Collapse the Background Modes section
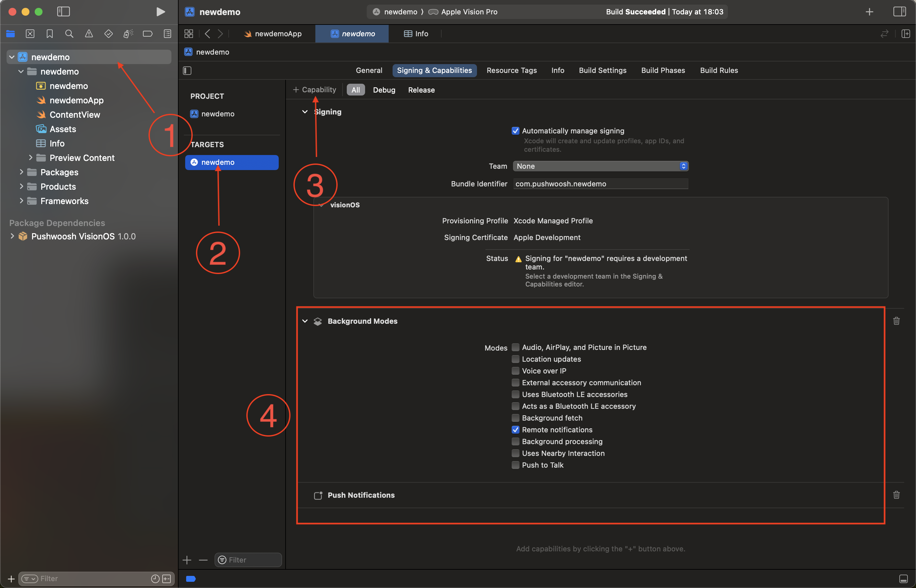 click(305, 321)
